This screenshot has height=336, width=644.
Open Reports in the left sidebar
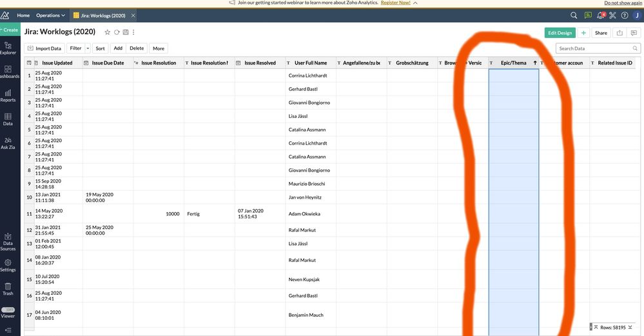[8, 95]
